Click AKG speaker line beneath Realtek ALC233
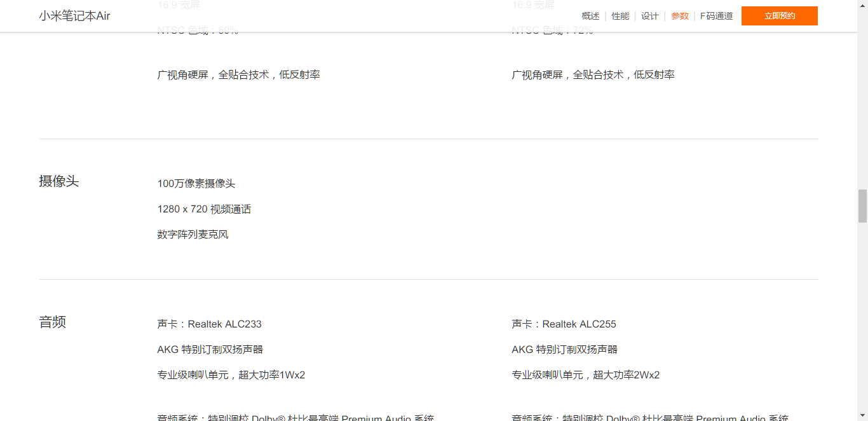The image size is (868, 421). pyautogui.click(x=210, y=350)
